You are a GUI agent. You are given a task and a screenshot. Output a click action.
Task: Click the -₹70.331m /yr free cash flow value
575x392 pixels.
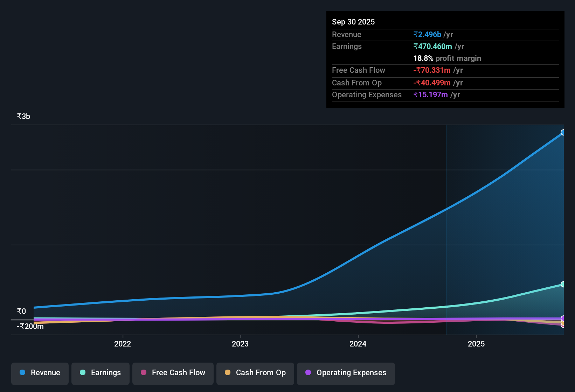438,70
